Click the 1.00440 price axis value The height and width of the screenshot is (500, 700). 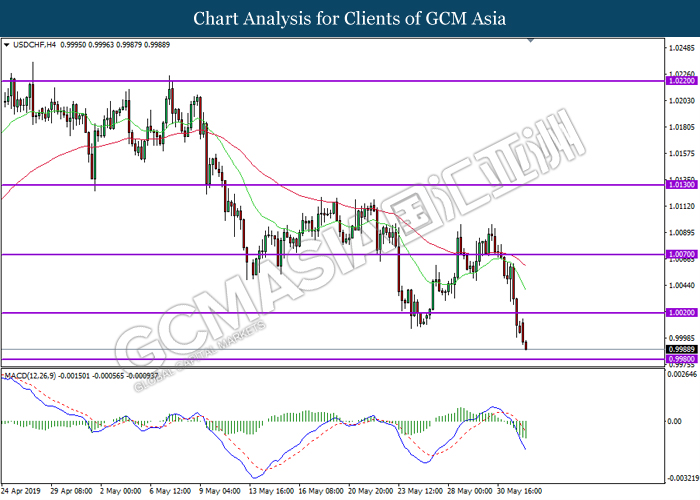(x=682, y=285)
